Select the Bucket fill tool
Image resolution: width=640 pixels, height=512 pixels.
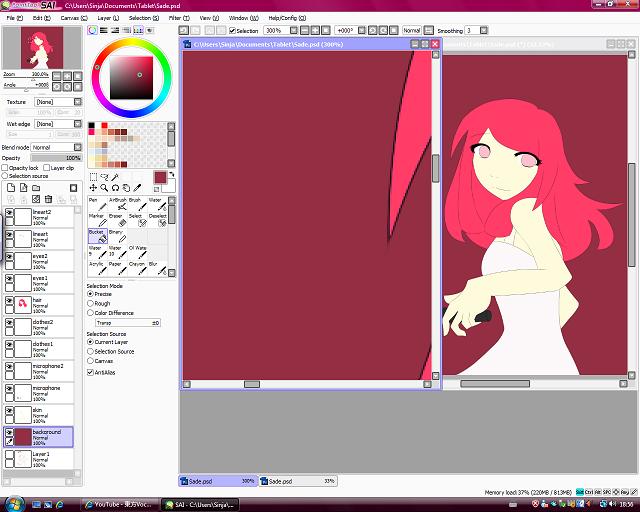tap(97, 237)
